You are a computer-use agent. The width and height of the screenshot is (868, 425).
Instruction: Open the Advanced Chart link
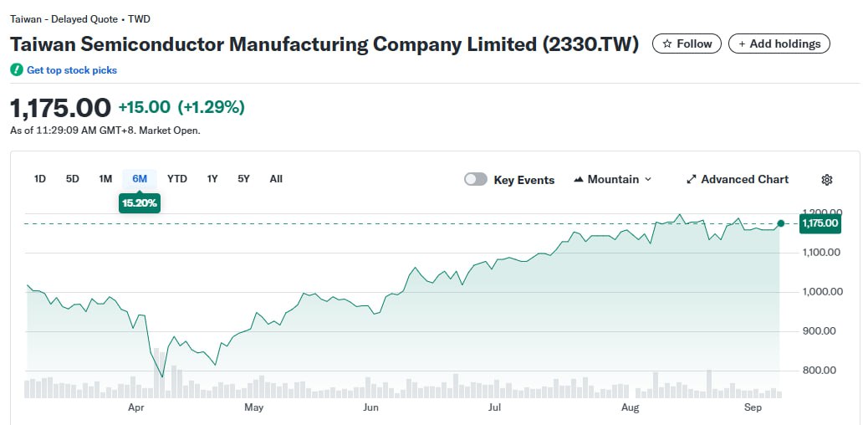738,180
